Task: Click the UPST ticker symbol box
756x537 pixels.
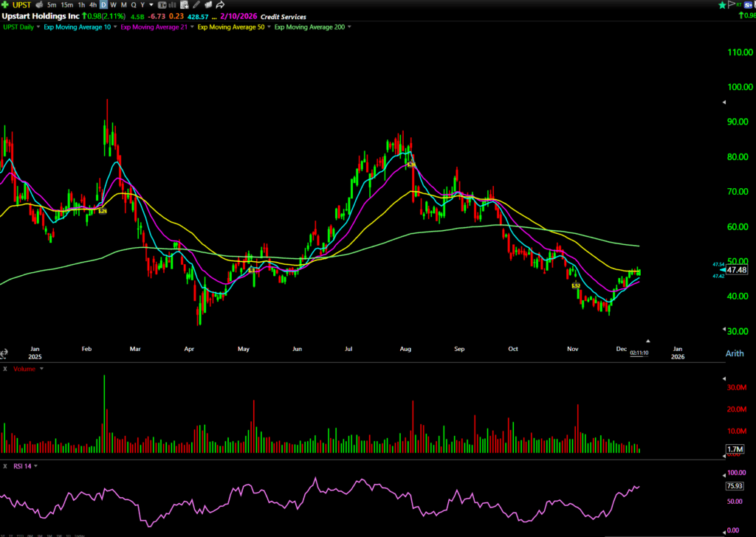Action: point(21,5)
